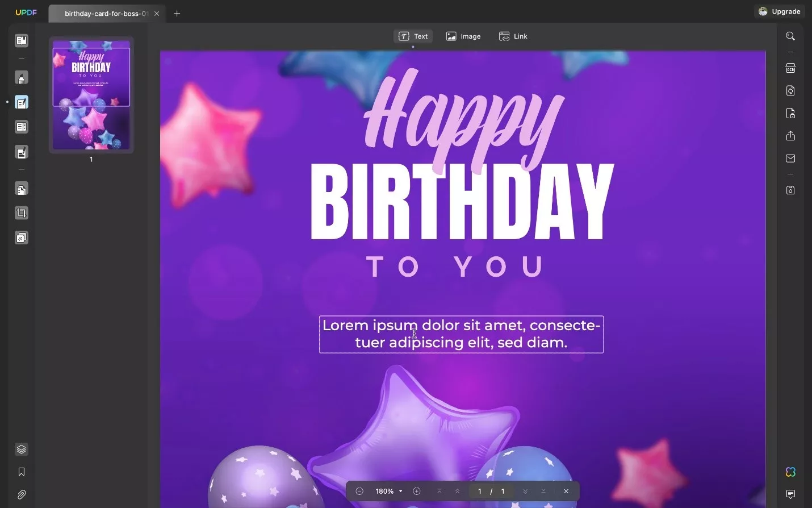
Task: Select page 1 thumbnail
Action: point(91,95)
